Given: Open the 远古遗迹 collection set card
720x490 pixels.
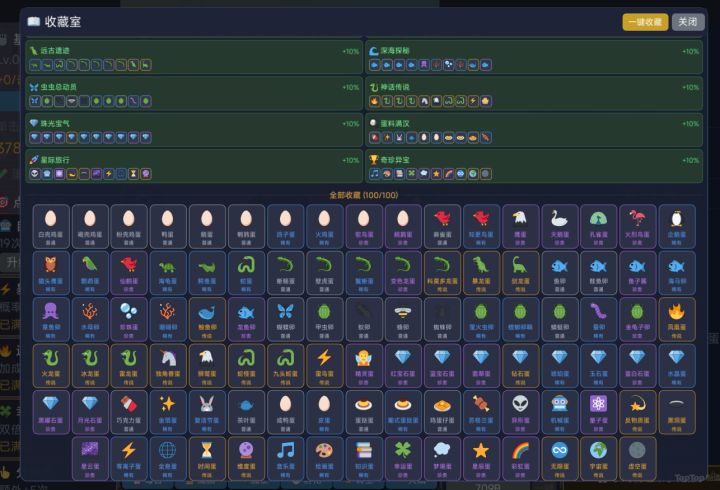Looking at the screenshot, I should 194,57.
